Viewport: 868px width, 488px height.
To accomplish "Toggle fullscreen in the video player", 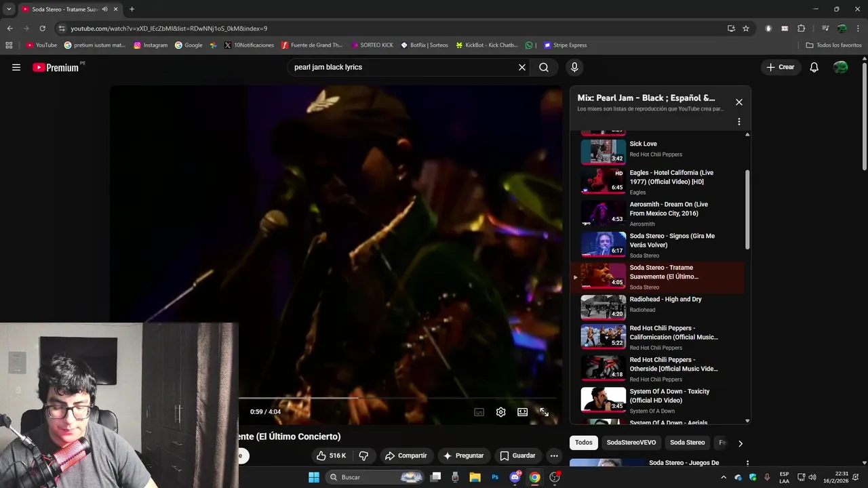I will 544,412.
